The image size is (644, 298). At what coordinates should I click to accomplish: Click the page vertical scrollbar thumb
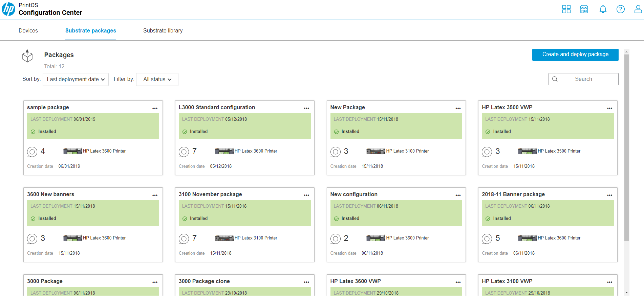(626, 148)
